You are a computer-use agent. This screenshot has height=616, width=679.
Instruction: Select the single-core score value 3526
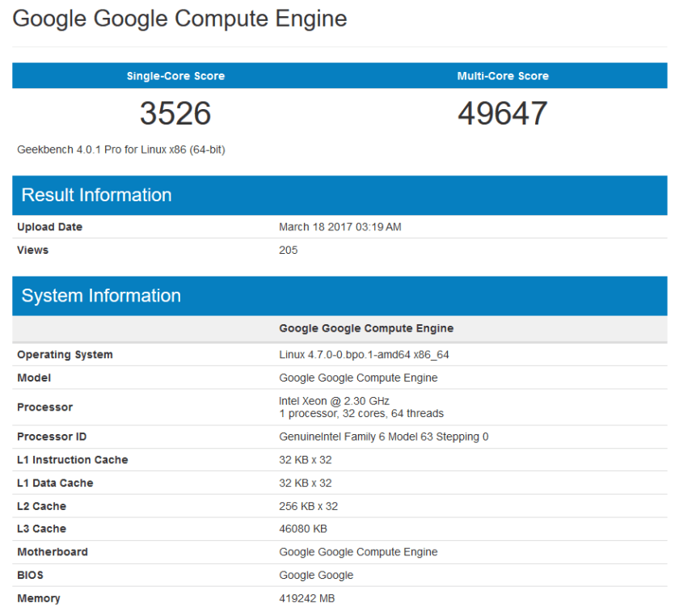click(175, 114)
